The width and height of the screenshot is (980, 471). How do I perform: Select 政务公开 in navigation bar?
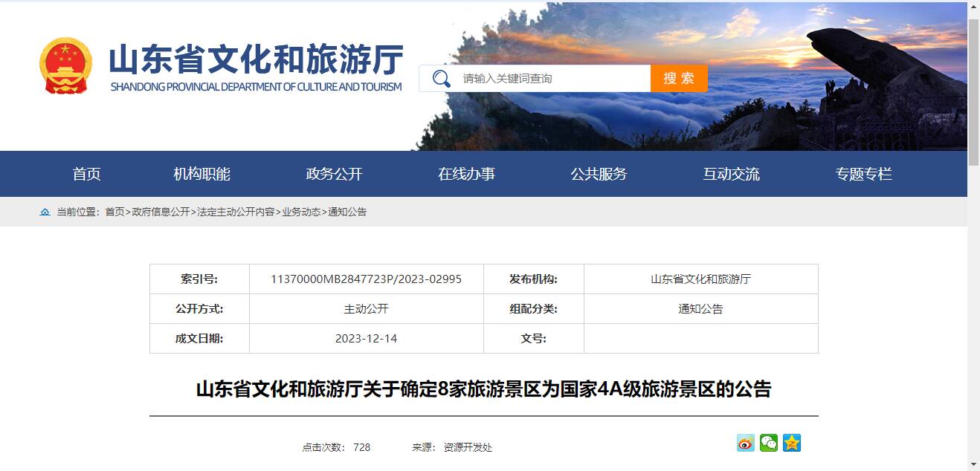tap(334, 174)
